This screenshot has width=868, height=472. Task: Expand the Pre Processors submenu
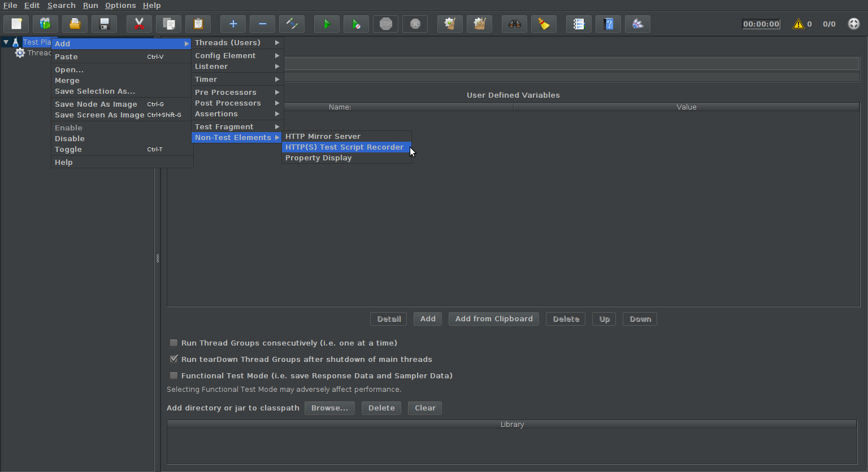click(x=237, y=93)
